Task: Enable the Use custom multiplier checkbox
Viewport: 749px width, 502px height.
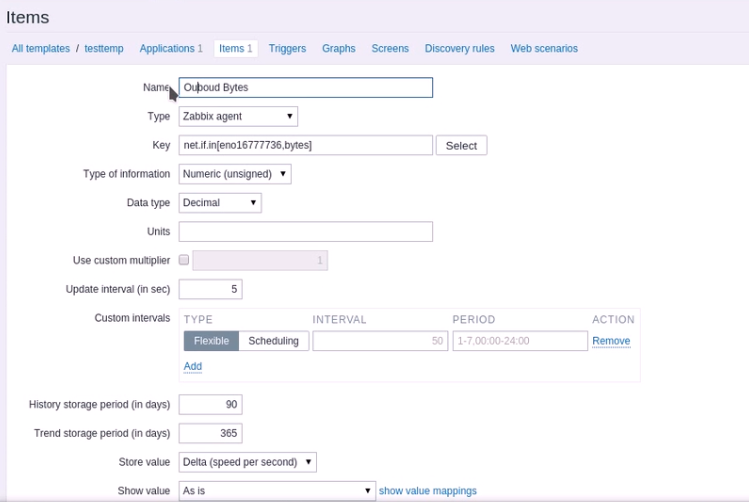Action: [184, 260]
